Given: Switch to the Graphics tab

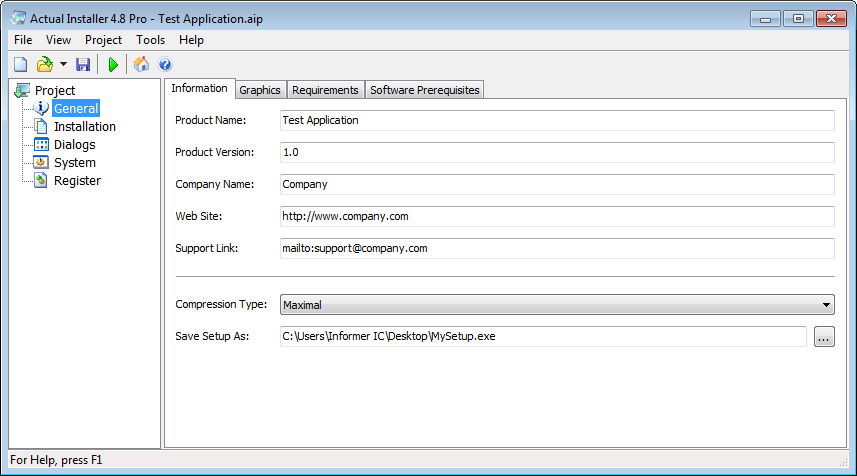Looking at the screenshot, I should [x=260, y=90].
